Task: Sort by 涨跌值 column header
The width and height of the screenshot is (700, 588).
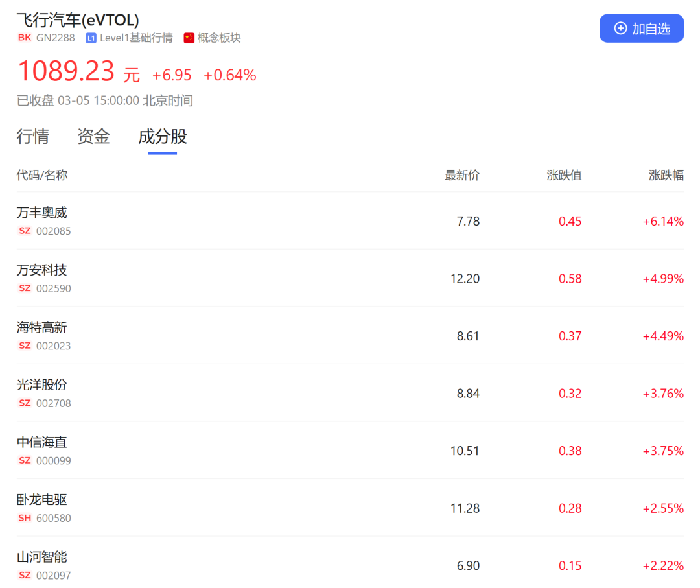Action: (564, 175)
